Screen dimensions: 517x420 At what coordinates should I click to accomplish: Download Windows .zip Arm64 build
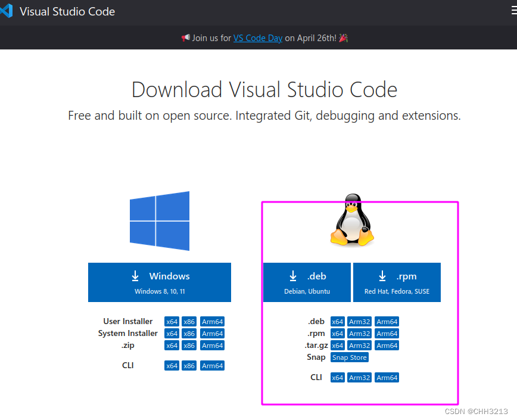coord(212,345)
